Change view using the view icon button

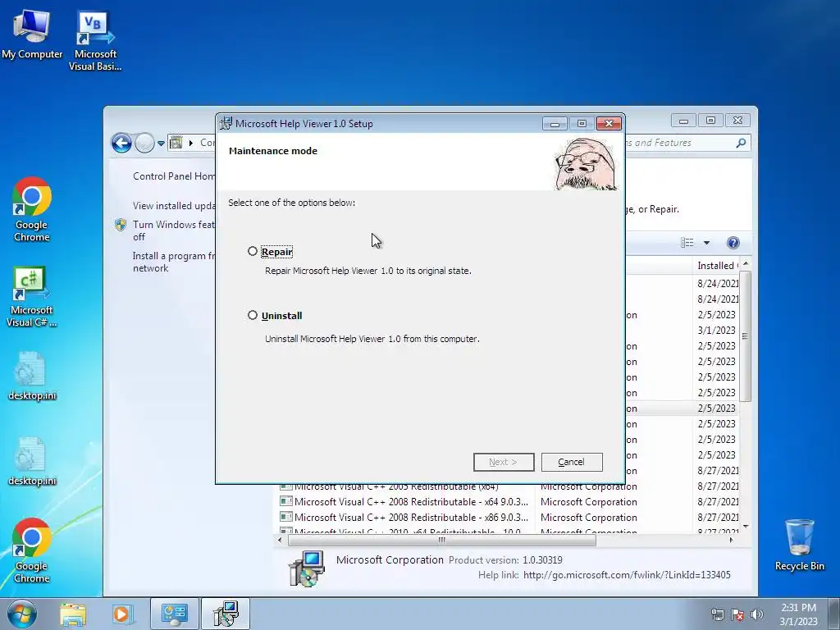point(687,243)
